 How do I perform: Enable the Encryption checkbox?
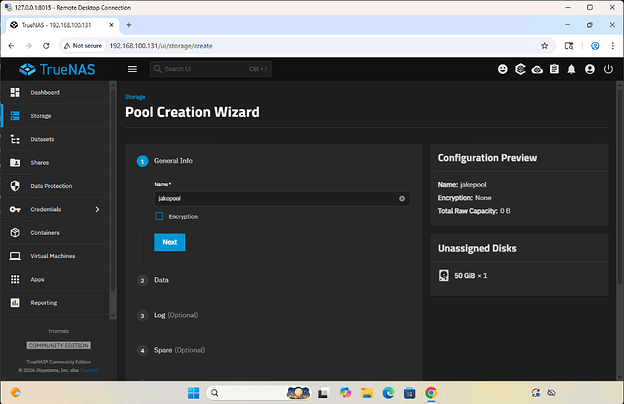coord(159,216)
